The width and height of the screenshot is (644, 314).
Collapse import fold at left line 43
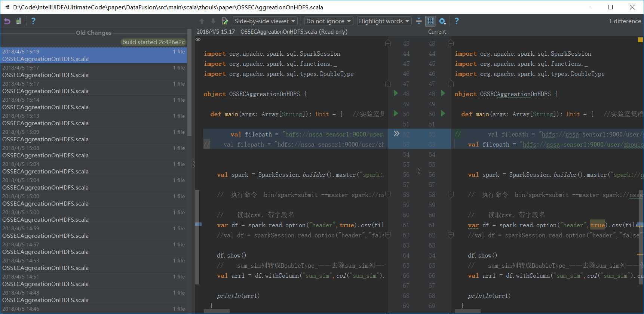388,43
